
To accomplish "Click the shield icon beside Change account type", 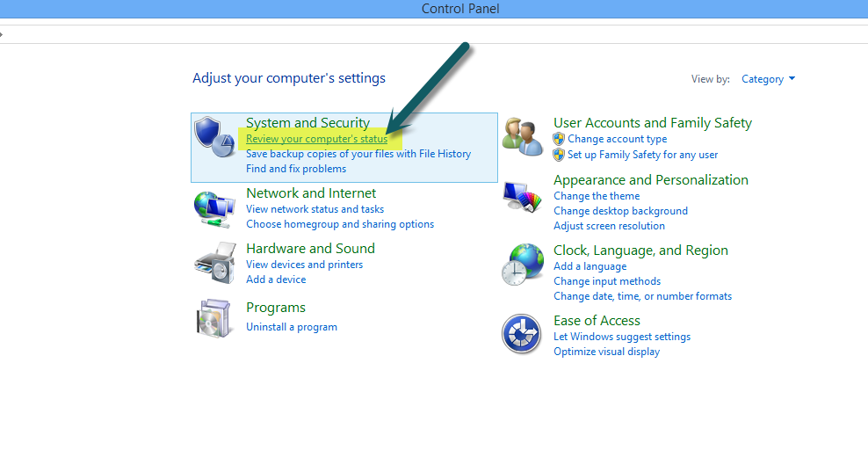I will pos(559,139).
